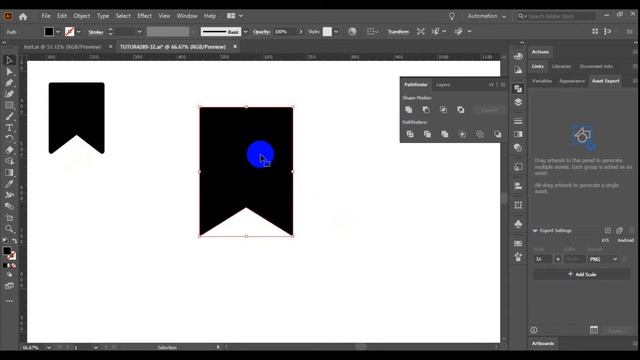The width and height of the screenshot is (640, 360).
Task: Click the Crop pathfinder icon
Action: [x=462, y=134]
